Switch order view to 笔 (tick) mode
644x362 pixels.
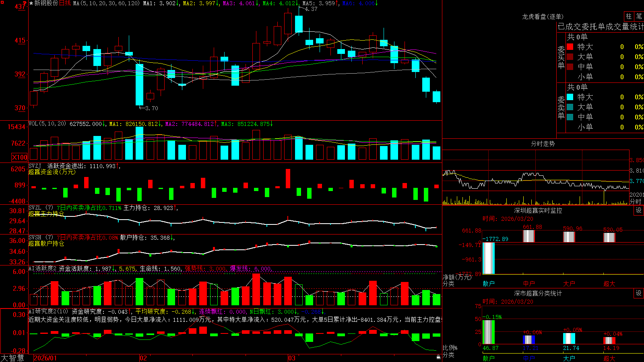click(x=639, y=16)
